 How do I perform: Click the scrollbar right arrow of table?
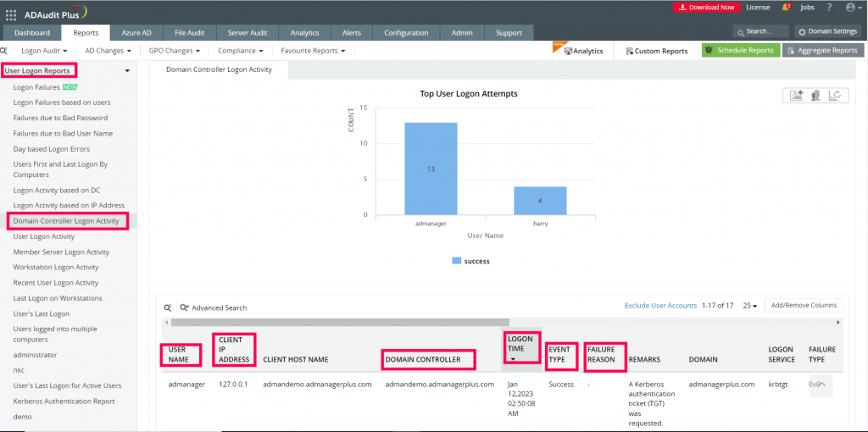point(838,322)
